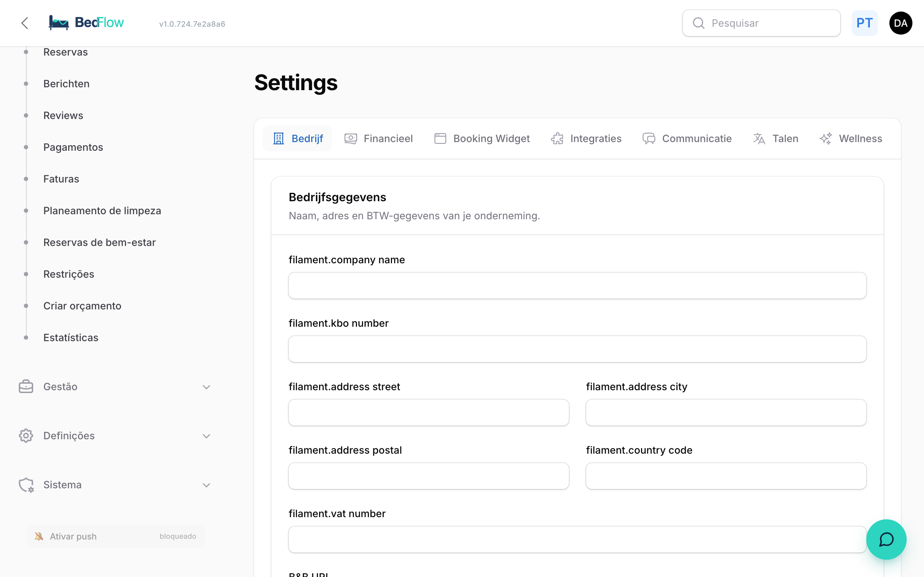This screenshot has height=577, width=924.
Task: Open the DA user avatar menu
Action: (900, 23)
